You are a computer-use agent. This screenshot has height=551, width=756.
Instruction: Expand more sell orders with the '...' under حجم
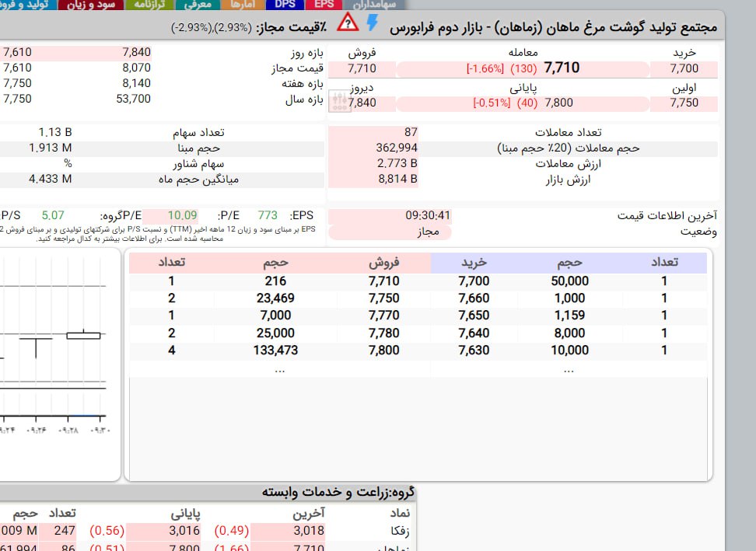[x=280, y=370]
